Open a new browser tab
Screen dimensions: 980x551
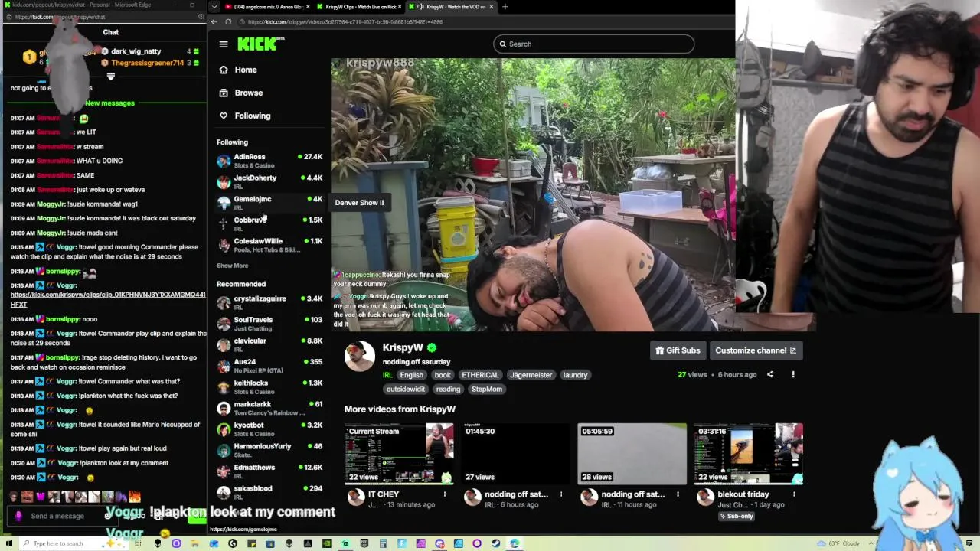click(505, 7)
